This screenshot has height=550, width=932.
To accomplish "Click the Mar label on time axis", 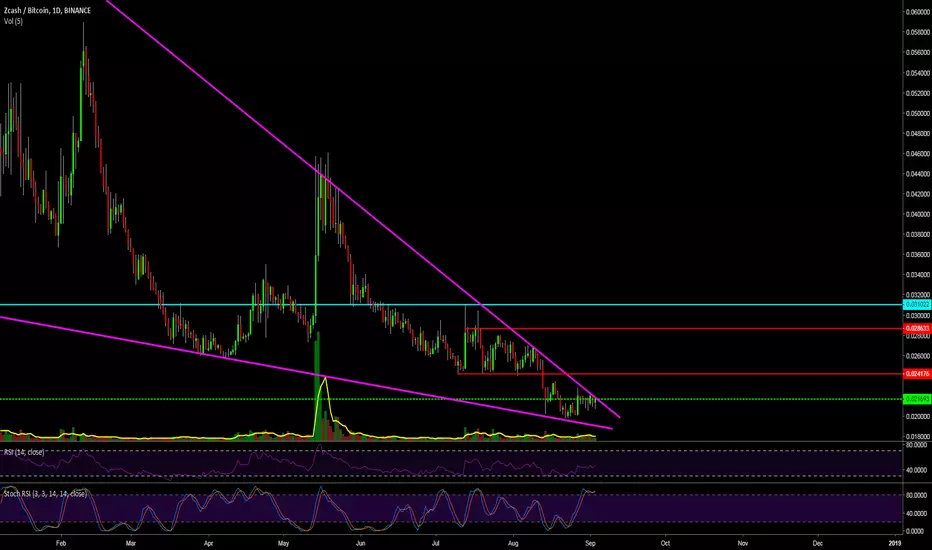I will coord(131,543).
